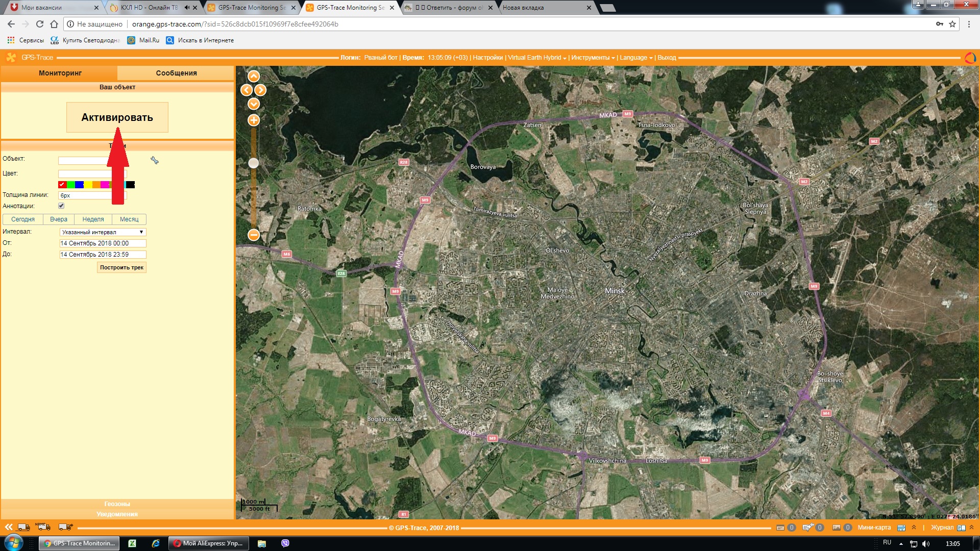Open the Инструменты dropdown menu
The image size is (980, 551).
click(593, 58)
